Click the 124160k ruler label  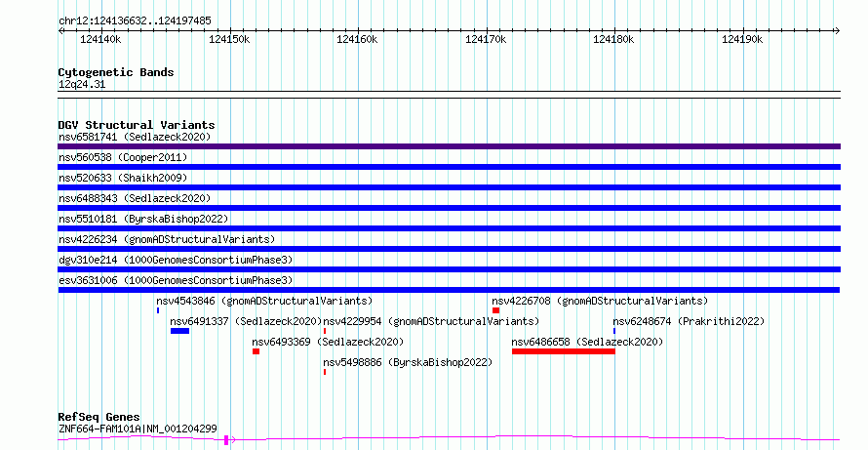(x=357, y=39)
